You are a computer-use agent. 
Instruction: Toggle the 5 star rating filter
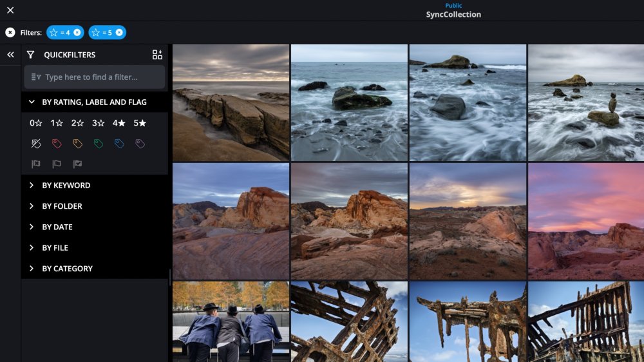(140, 123)
